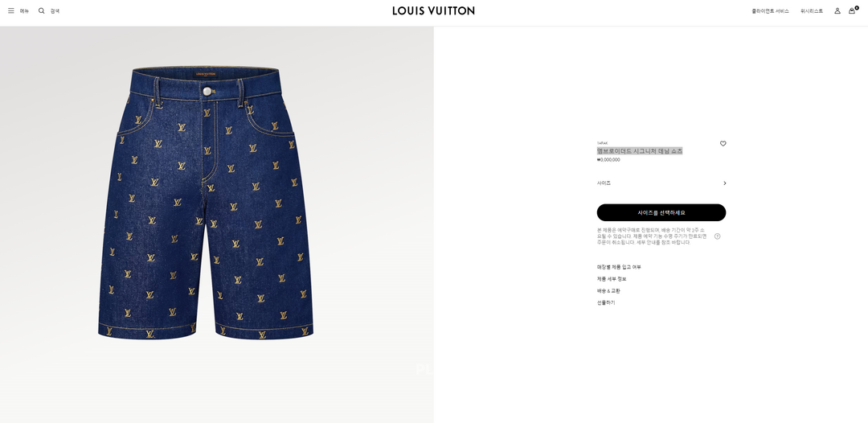Viewport: 868px width, 423px height.
Task: Click the 선물하기 gifting link
Action: (606, 303)
